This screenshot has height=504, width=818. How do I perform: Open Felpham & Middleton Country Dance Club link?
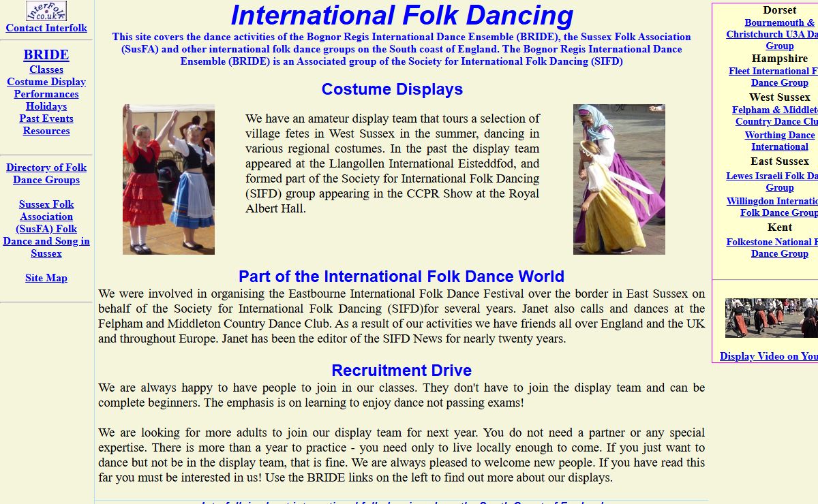coord(775,115)
